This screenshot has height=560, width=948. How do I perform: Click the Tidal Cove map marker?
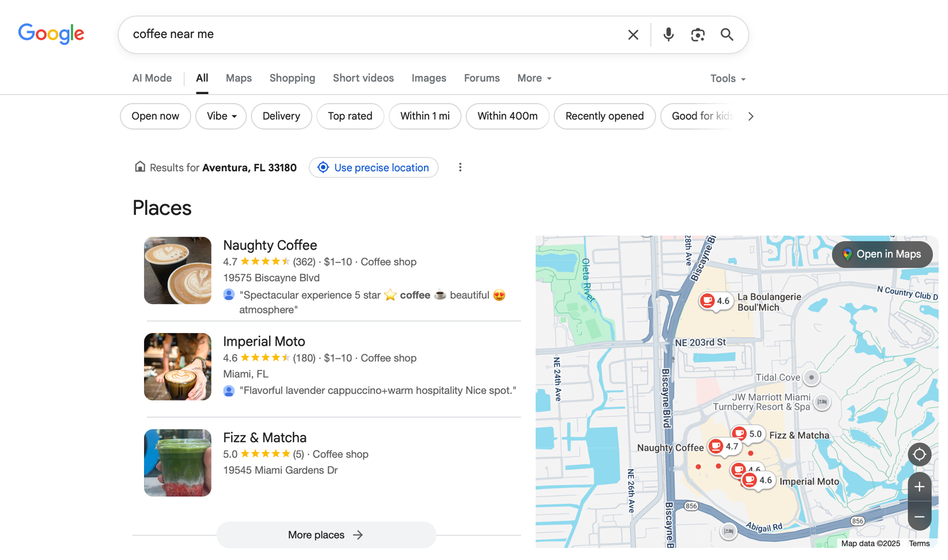point(811,377)
